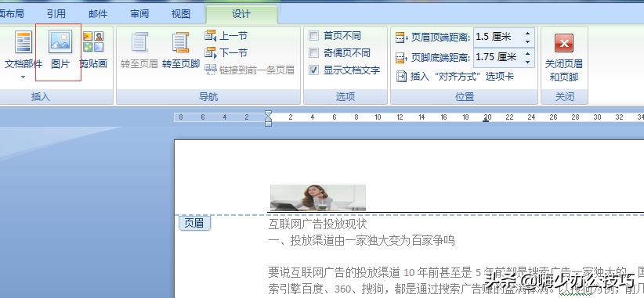644x298 pixels.
Task: Decrease 页脚底端距离 with down arrow
Action: [528, 62]
